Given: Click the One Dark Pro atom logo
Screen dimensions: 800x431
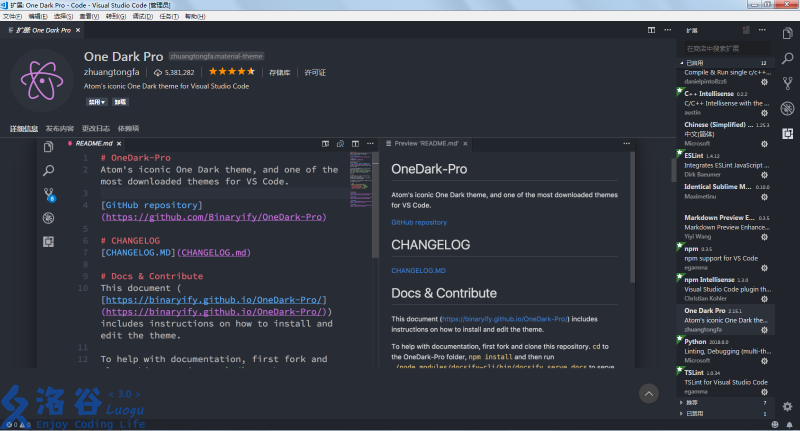Looking at the screenshot, I should pos(42,81).
